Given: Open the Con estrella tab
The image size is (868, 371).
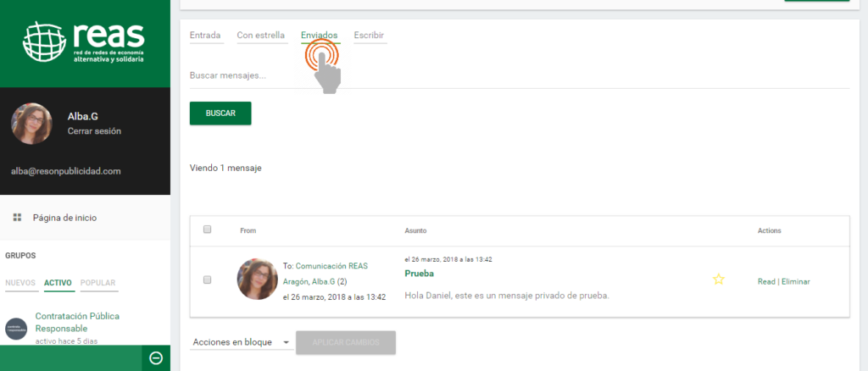Looking at the screenshot, I should tap(260, 36).
